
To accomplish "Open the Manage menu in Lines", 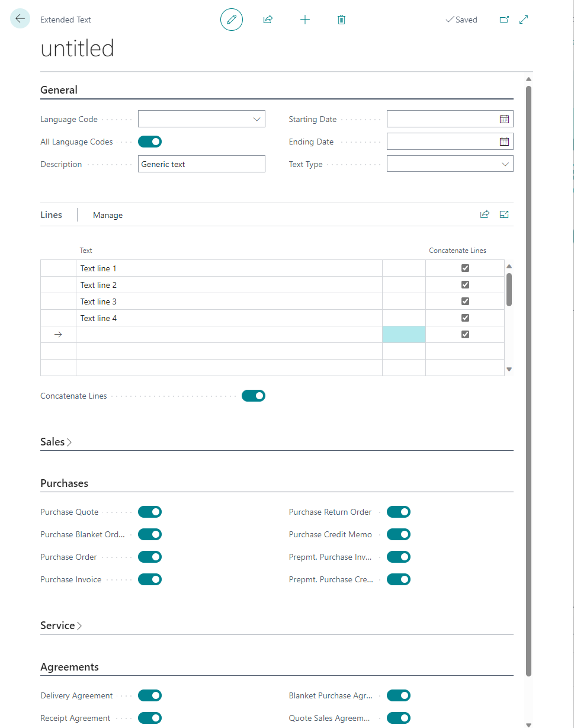I will click(108, 215).
